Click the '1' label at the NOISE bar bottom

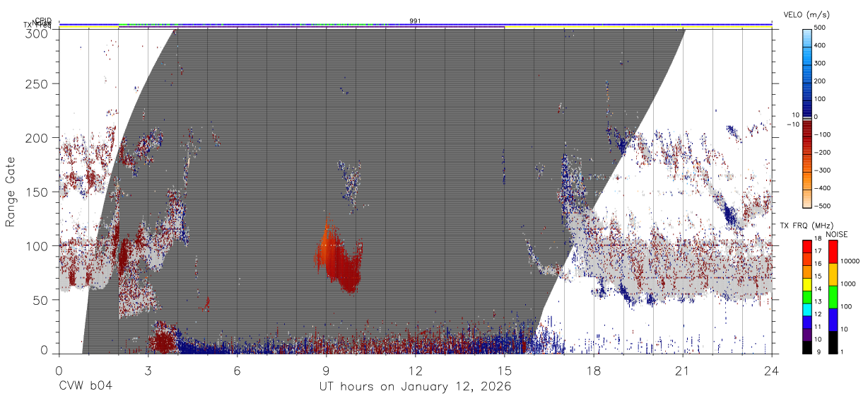pos(841,352)
